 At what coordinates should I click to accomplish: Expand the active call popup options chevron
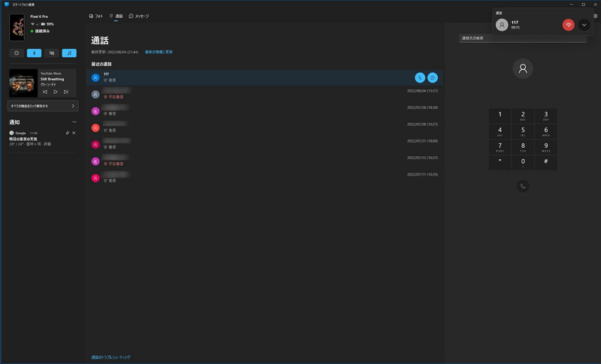coord(584,25)
